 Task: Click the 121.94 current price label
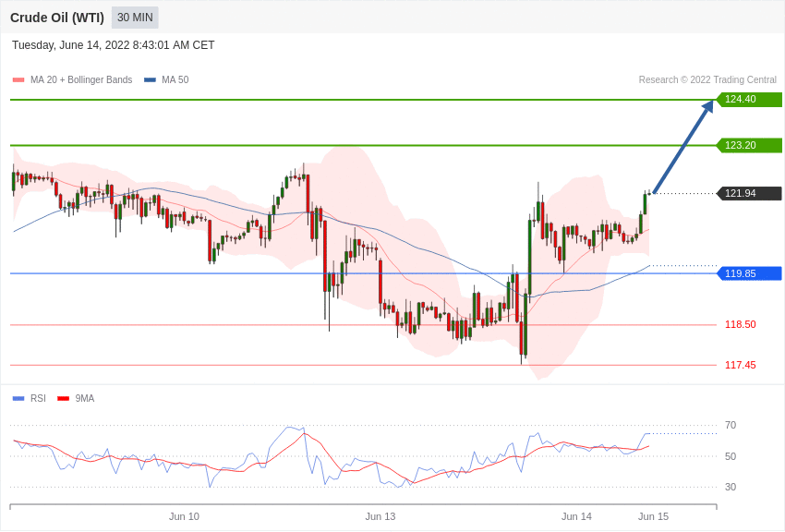750,193
